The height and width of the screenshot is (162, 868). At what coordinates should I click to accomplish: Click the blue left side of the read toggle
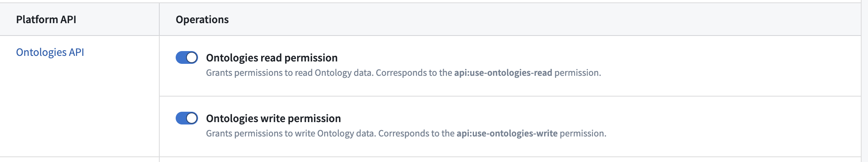click(181, 58)
